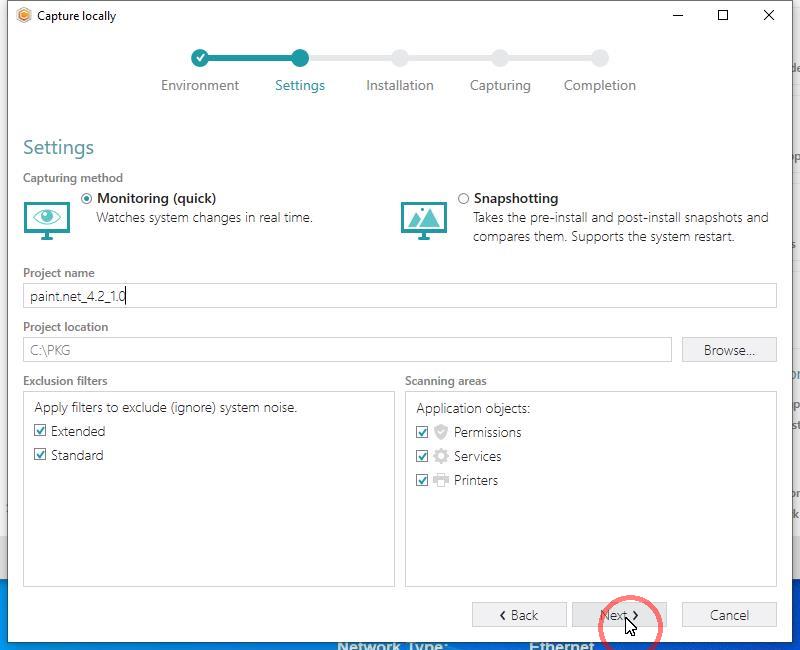
Task: Click the Services gear icon
Action: coord(441,456)
